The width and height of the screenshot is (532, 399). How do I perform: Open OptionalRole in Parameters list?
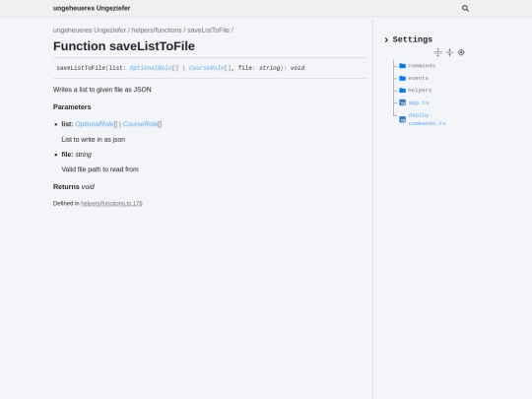pos(95,124)
